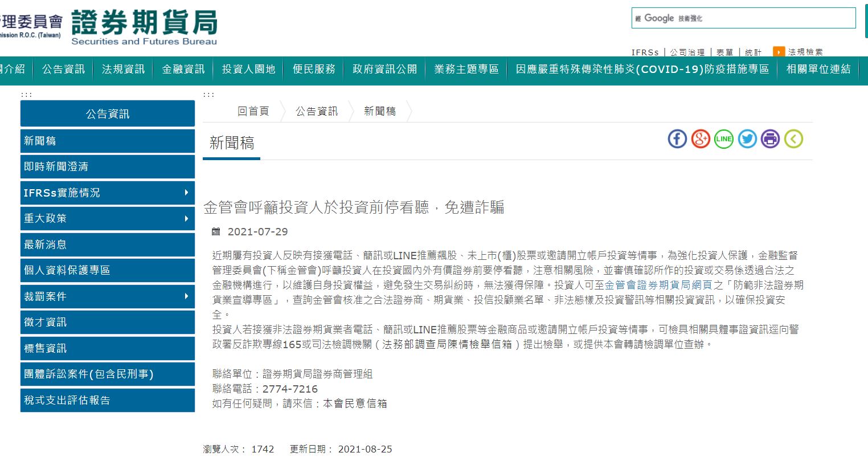Share the article on Facebook

coord(677,138)
